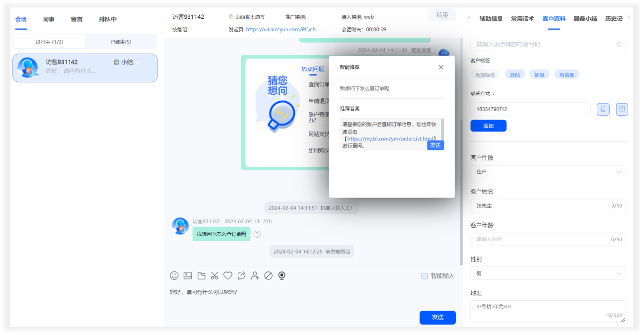The image size is (644, 335).
Task: Delete the phone number with trash icon
Action: click(x=603, y=109)
